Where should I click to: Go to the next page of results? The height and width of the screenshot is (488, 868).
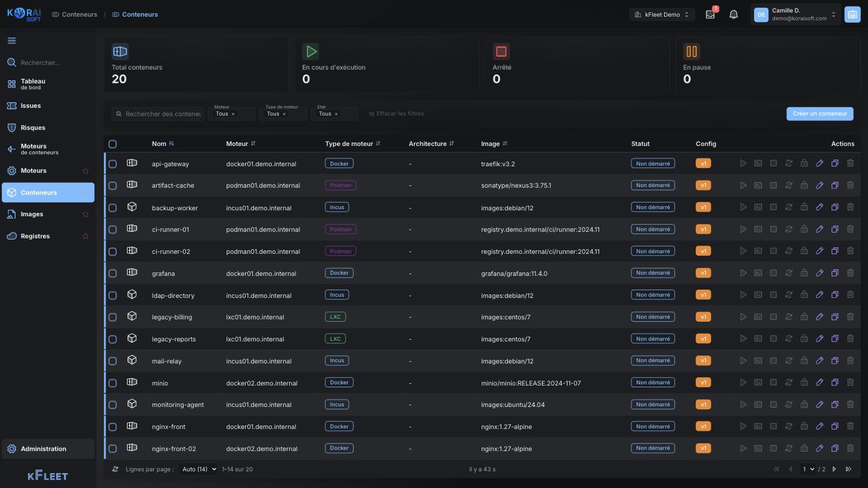[x=834, y=470]
